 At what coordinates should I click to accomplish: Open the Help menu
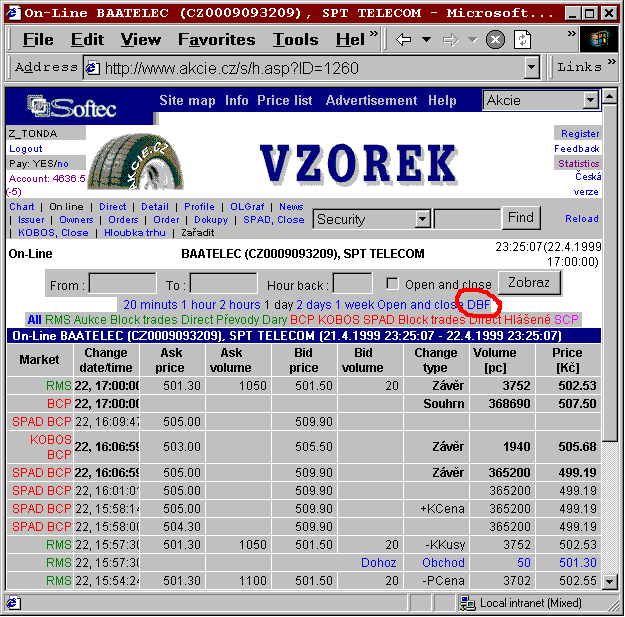click(x=350, y=39)
